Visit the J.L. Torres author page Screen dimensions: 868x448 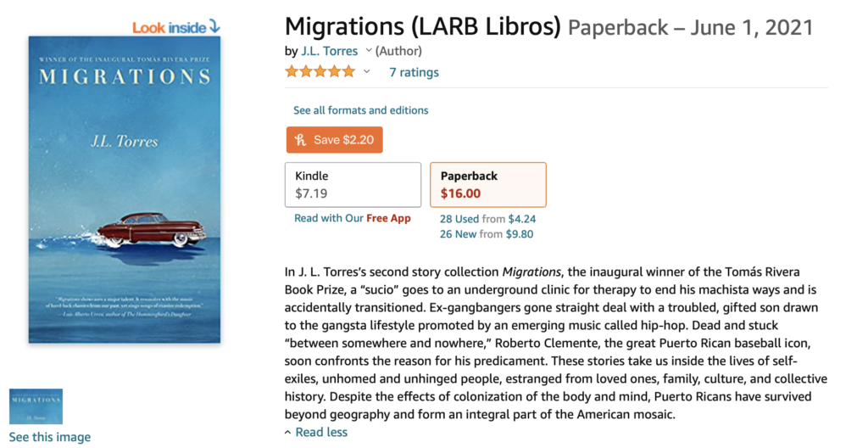pyautogui.click(x=329, y=51)
